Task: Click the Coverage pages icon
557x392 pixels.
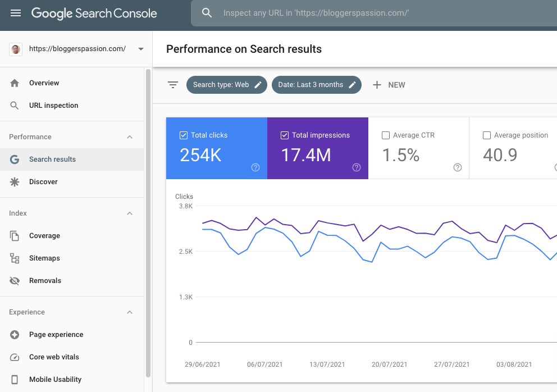Action: coord(15,236)
